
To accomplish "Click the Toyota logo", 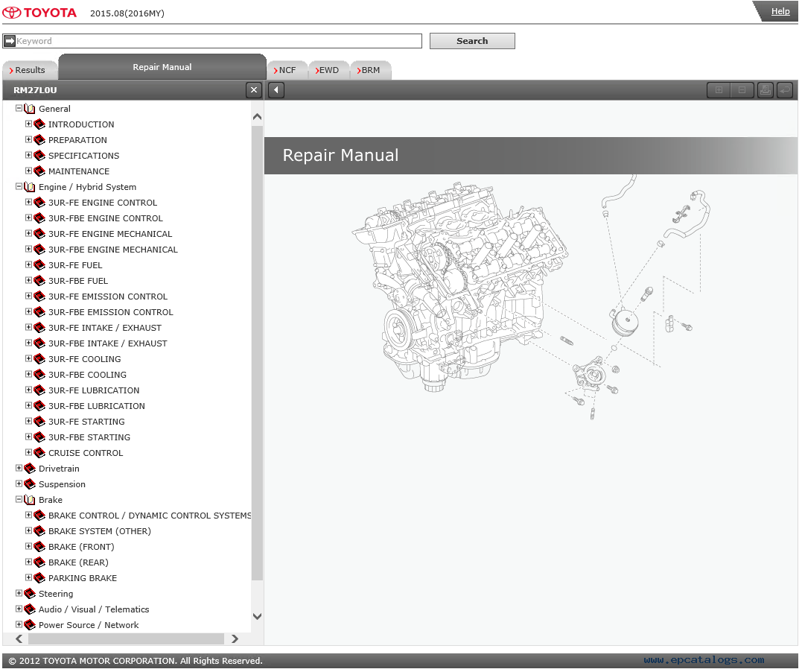I will [40, 13].
